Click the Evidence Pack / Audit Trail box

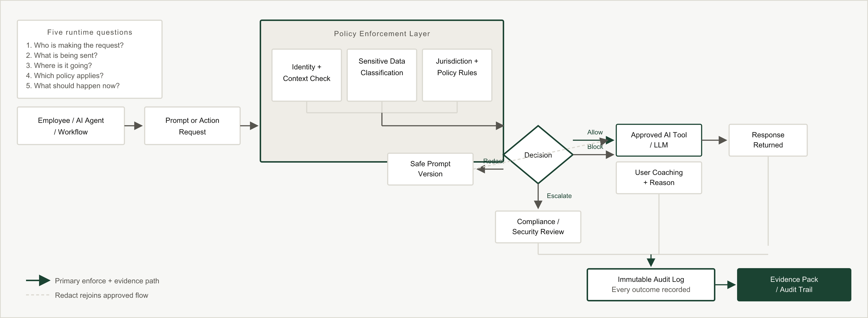point(794,285)
